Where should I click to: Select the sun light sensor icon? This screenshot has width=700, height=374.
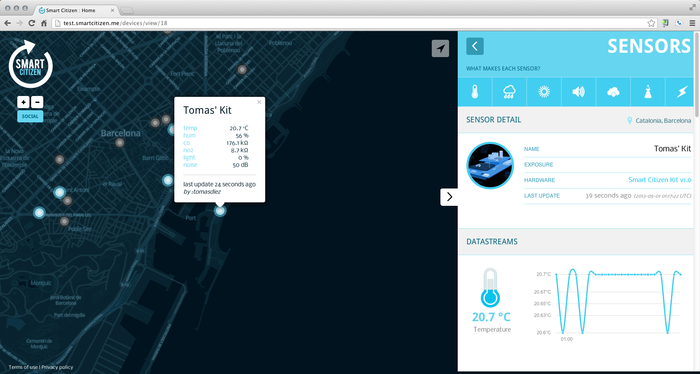pos(544,92)
